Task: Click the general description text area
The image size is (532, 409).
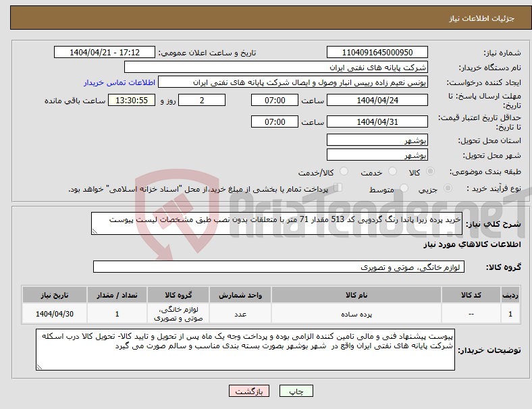Action: 277,223
